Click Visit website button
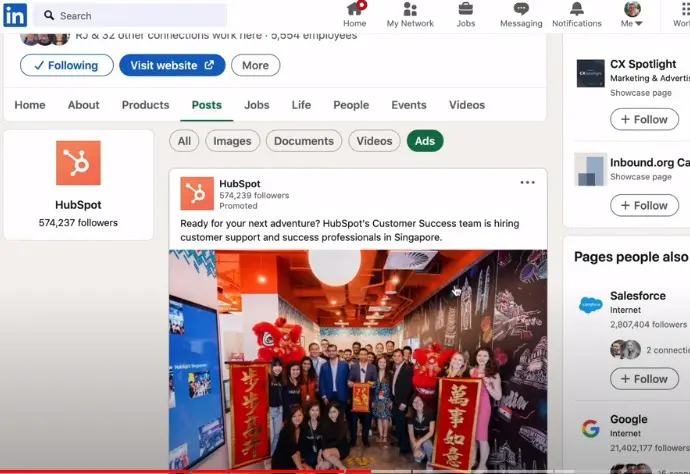This screenshot has height=474, width=690. click(172, 65)
